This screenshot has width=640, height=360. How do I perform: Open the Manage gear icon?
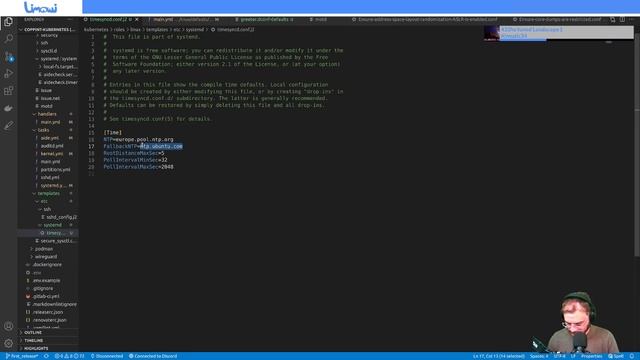[x=8, y=343]
